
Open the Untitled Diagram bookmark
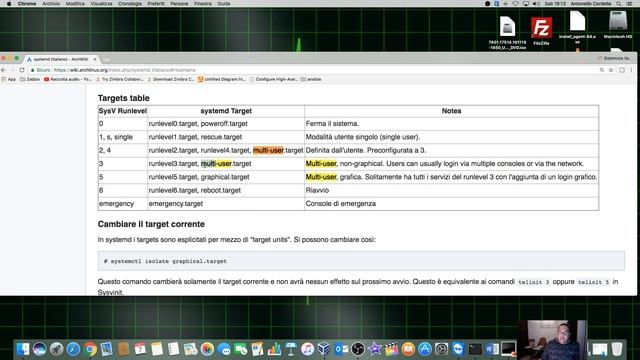(222, 79)
